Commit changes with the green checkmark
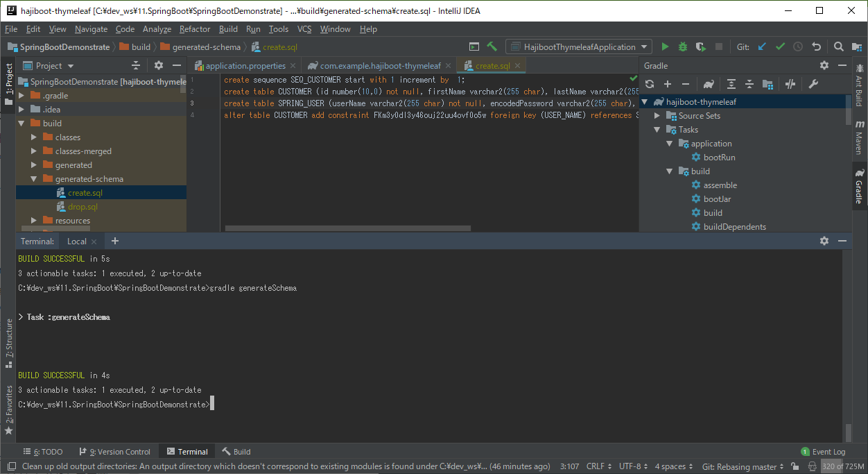Screen dimensions: 868x474 coord(780,46)
